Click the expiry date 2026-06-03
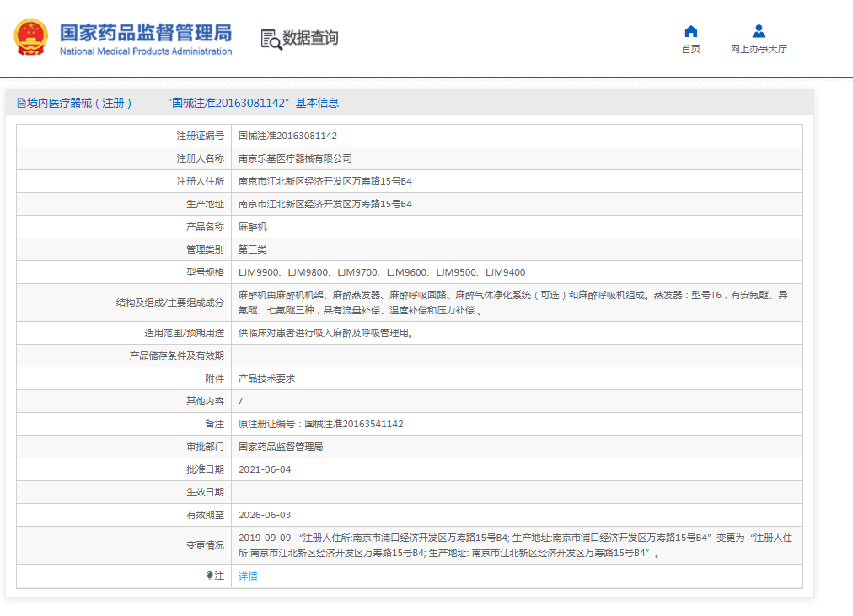 pyautogui.click(x=265, y=515)
